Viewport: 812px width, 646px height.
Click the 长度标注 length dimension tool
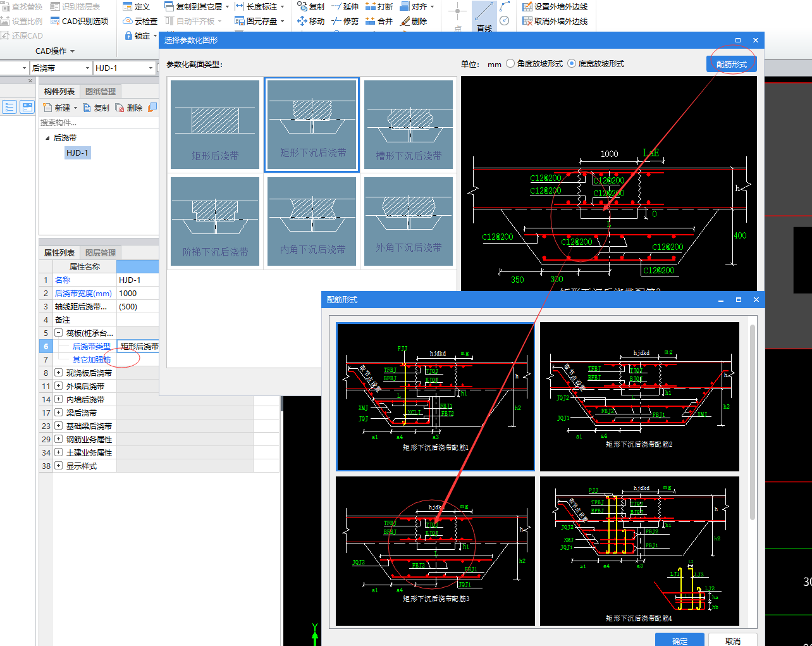[x=259, y=6]
